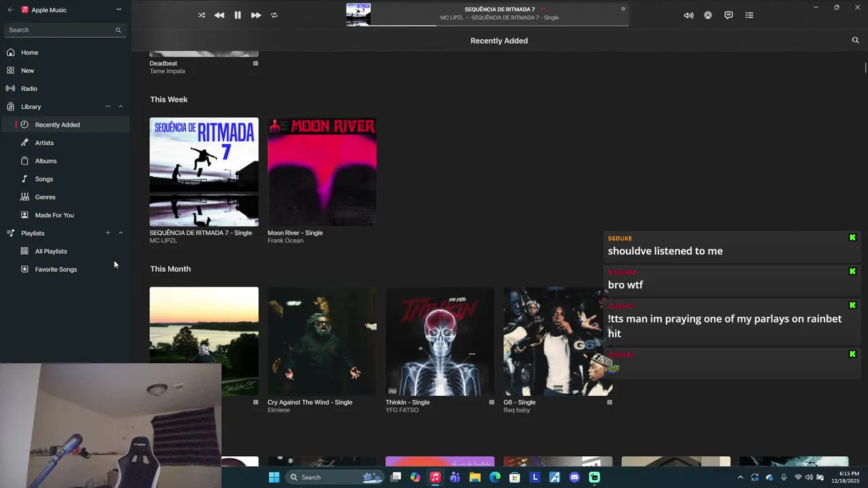Click the now-playing album thumbnail

tap(358, 15)
